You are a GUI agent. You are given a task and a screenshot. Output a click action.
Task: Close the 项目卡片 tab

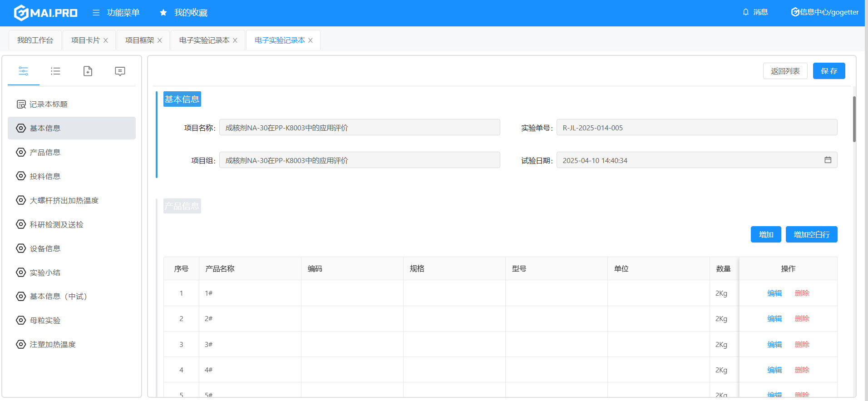pos(106,40)
